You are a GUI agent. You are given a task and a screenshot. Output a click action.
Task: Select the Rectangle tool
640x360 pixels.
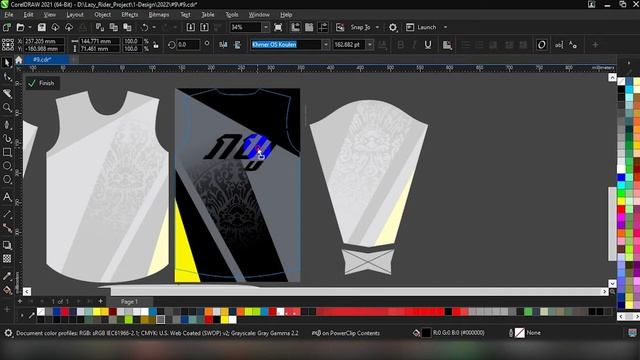(7, 152)
